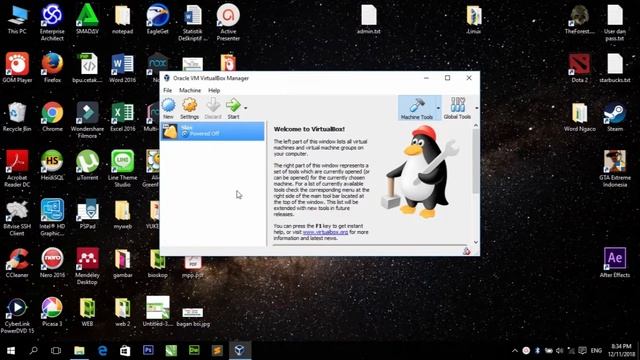Select the CCleaner desktop icon

coord(17,263)
